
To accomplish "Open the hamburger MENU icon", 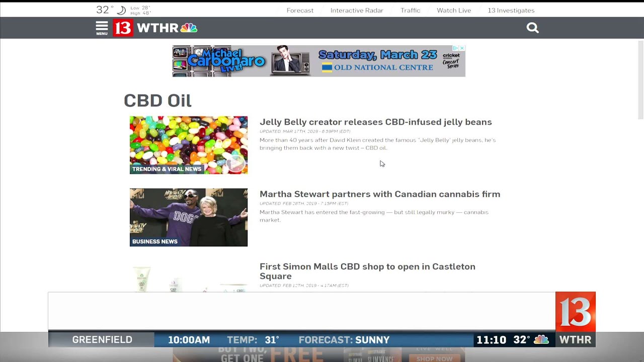I will click(x=102, y=28).
